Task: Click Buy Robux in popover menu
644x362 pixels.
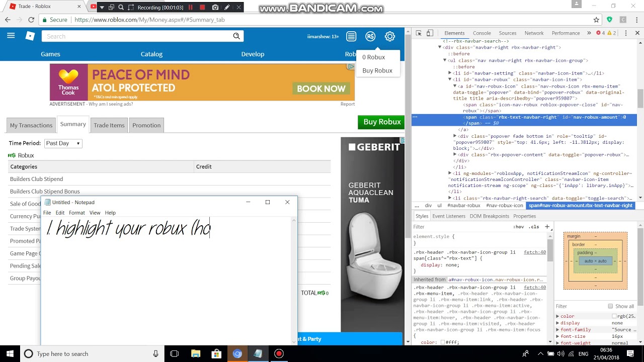Action: pos(377,70)
